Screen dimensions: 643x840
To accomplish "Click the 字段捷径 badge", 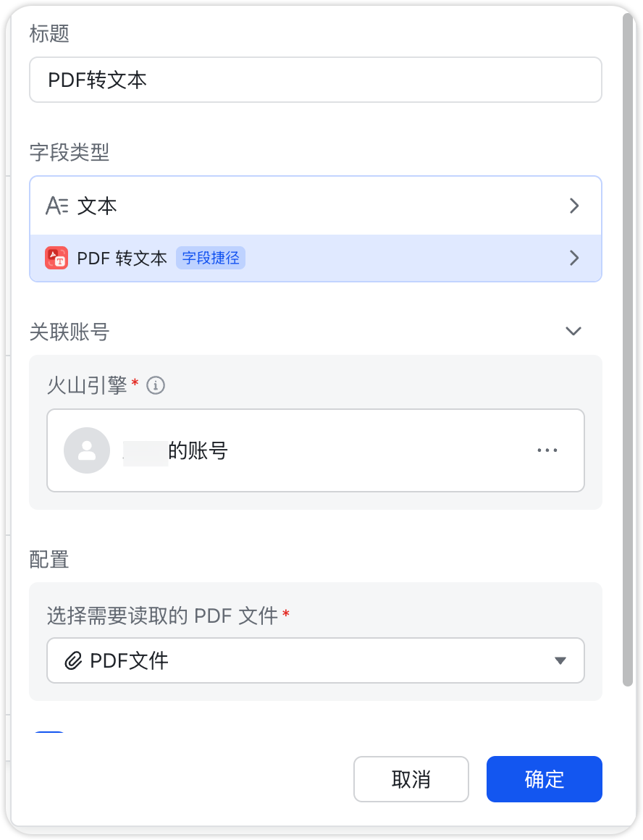I will pos(211,258).
